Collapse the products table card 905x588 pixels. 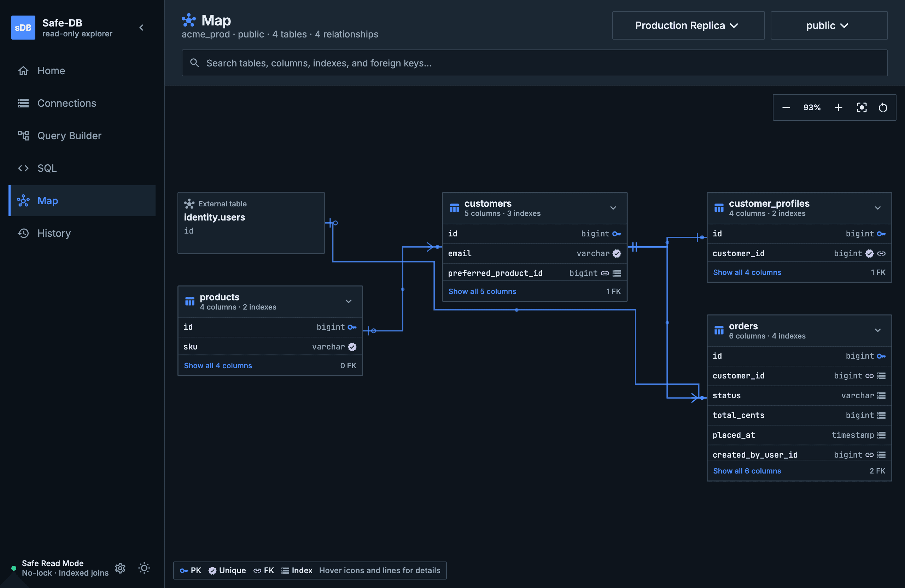click(x=348, y=301)
